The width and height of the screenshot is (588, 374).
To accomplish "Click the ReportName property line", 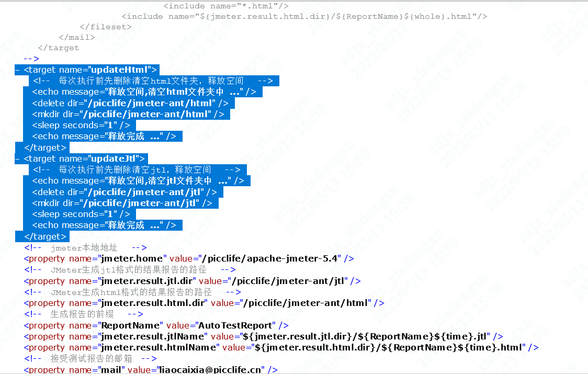I will point(156,325).
